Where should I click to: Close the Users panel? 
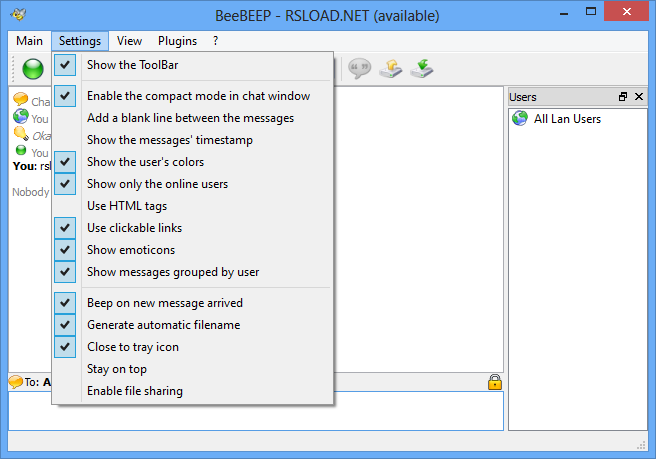coord(639,97)
